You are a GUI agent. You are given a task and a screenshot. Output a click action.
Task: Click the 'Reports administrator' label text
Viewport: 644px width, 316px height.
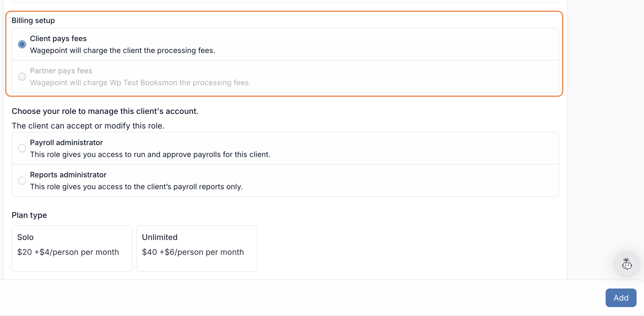pos(68,175)
